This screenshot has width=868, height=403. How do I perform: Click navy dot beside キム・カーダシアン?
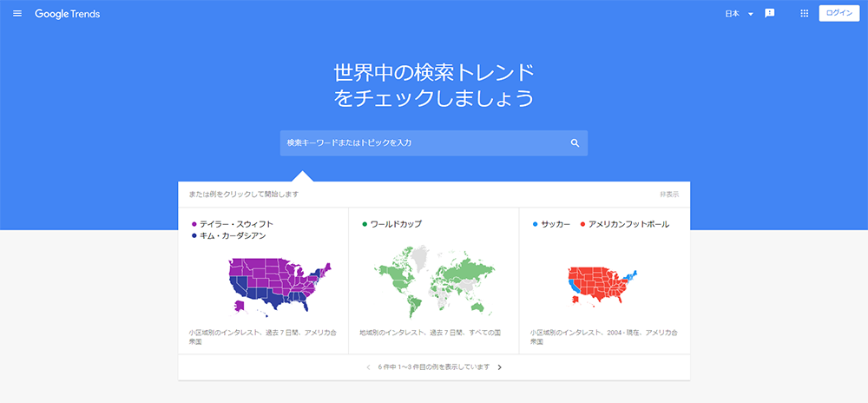click(x=194, y=236)
